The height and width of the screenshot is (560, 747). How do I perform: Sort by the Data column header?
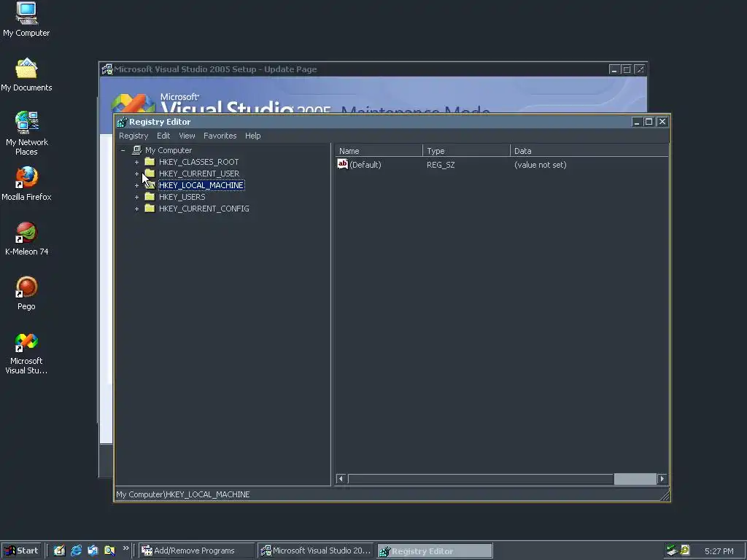pyautogui.click(x=589, y=150)
